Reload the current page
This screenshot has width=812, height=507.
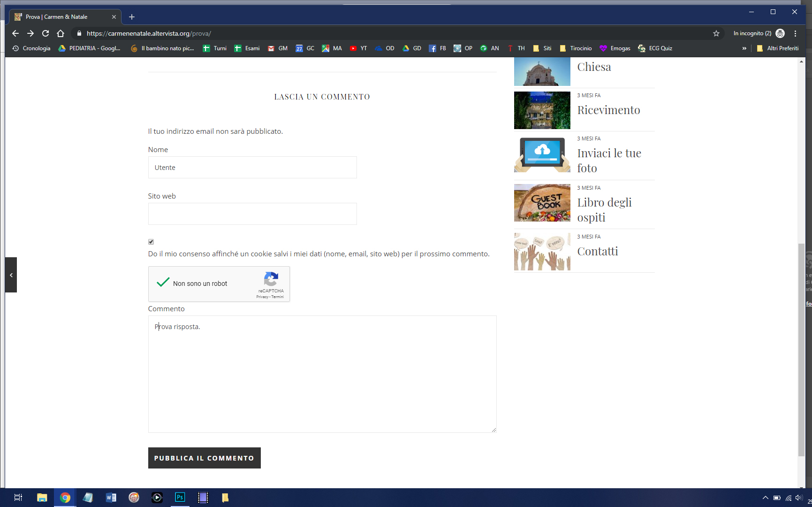[x=46, y=33]
